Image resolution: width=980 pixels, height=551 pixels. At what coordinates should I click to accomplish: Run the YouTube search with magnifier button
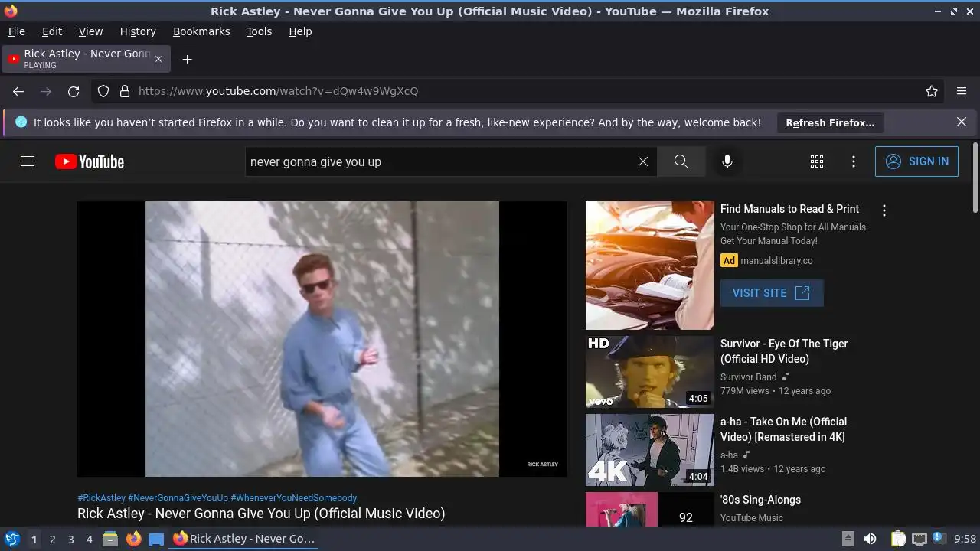[681, 161]
